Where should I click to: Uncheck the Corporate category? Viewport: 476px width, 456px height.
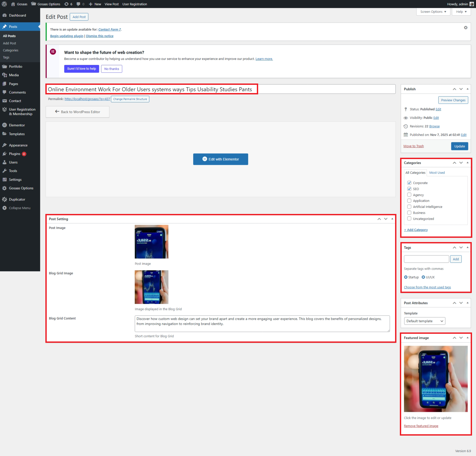click(409, 183)
